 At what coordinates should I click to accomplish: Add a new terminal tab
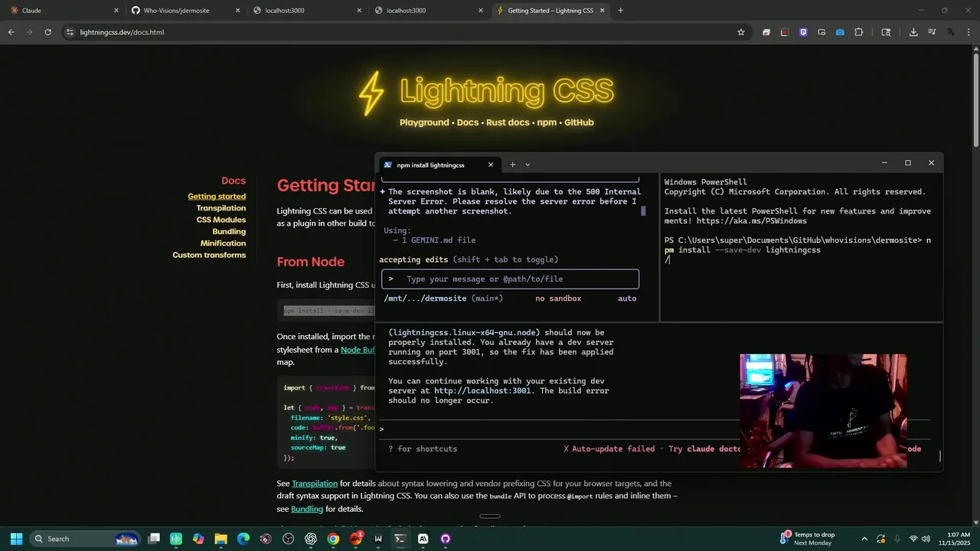click(512, 165)
